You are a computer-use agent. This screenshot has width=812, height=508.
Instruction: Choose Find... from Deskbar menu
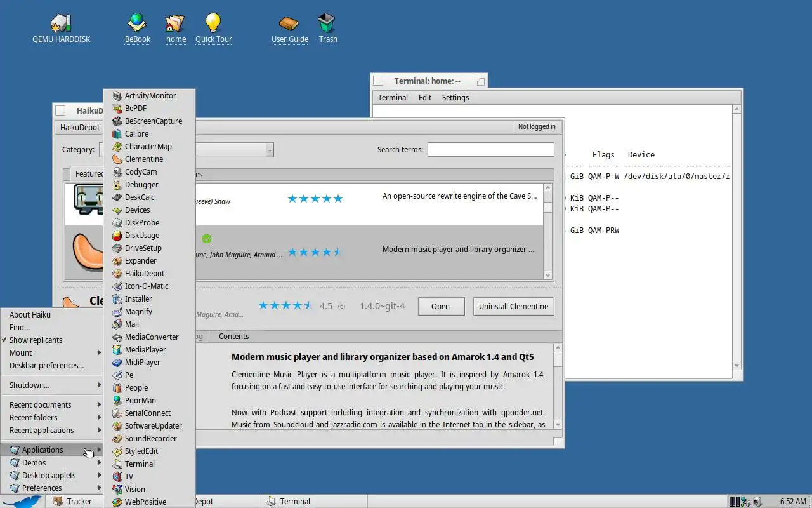[x=52, y=327]
